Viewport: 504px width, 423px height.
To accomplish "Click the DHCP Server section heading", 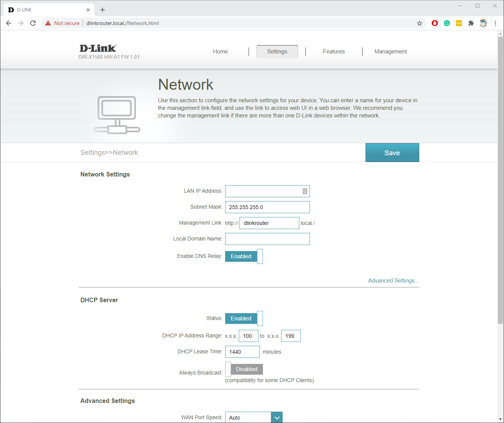I will (x=99, y=300).
